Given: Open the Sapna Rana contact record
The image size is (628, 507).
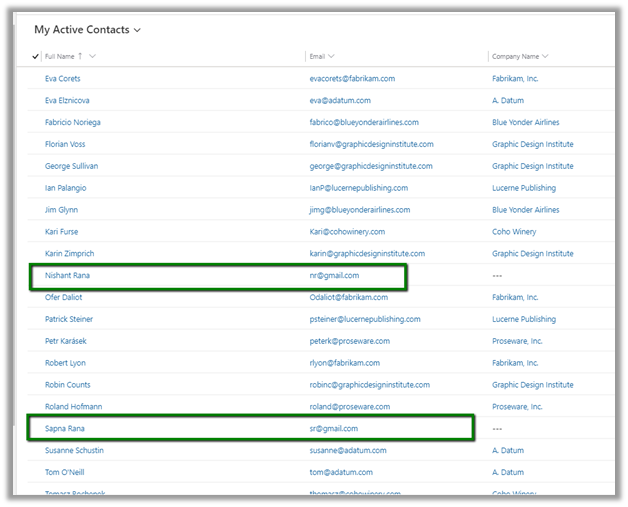Looking at the screenshot, I should click(x=65, y=429).
